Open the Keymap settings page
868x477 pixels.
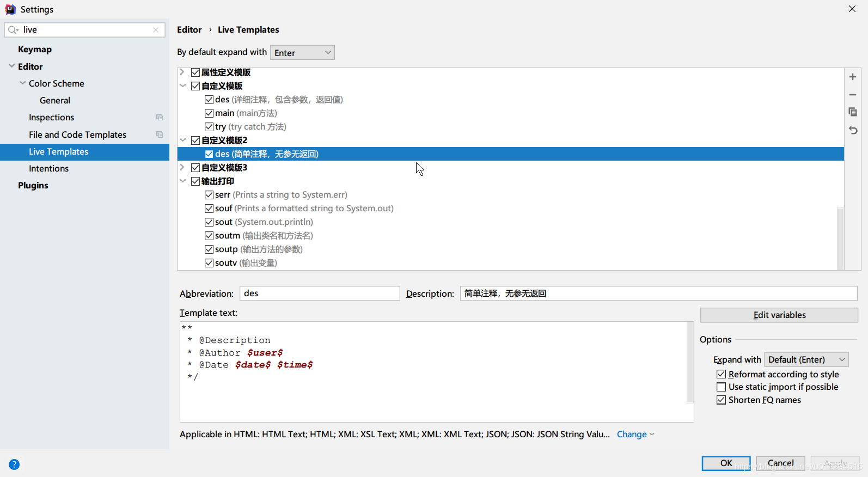click(35, 50)
